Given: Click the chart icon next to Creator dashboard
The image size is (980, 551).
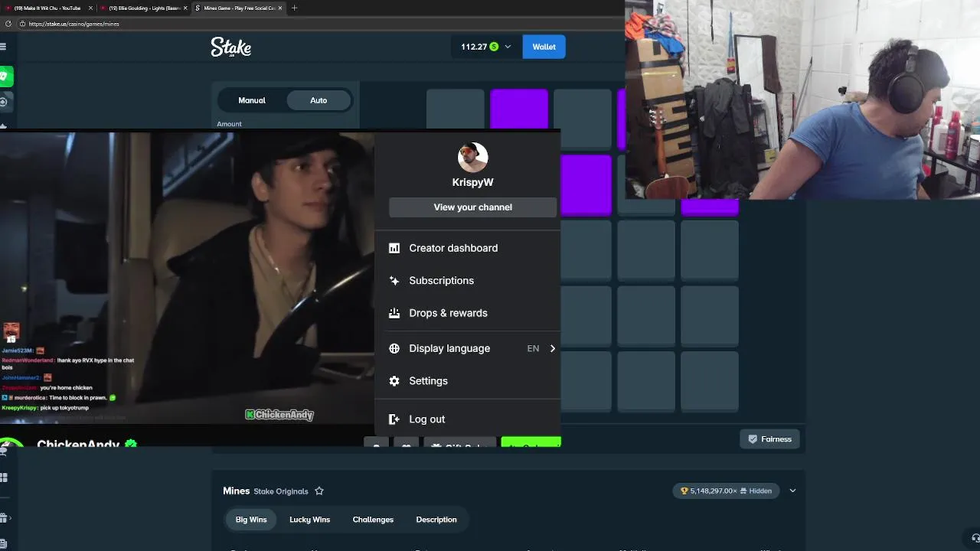Looking at the screenshot, I should [x=394, y=248].
